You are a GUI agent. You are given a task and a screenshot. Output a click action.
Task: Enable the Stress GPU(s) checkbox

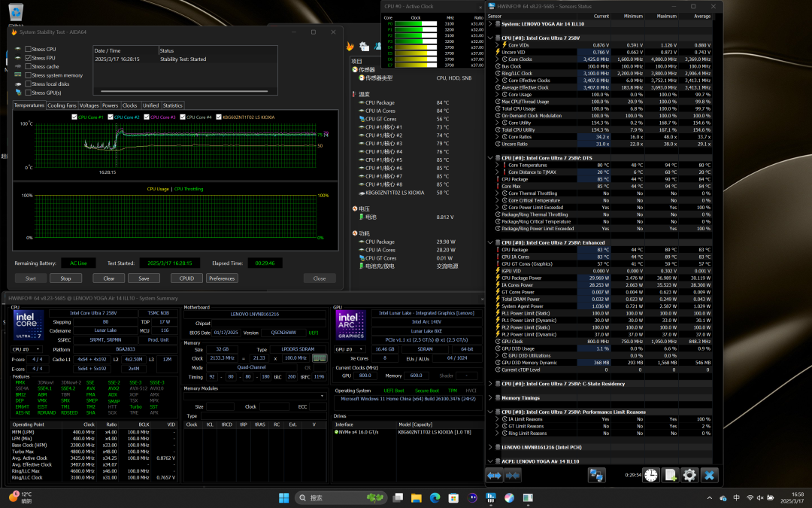[28, 93]
